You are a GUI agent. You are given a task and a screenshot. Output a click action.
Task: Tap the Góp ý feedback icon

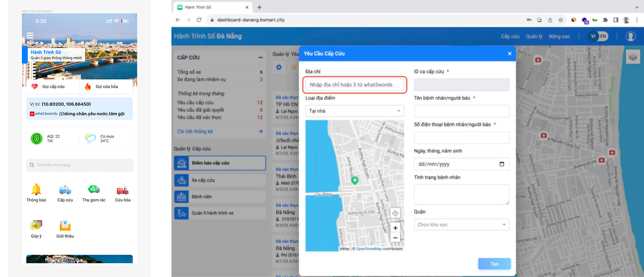[x=36, y=225]
